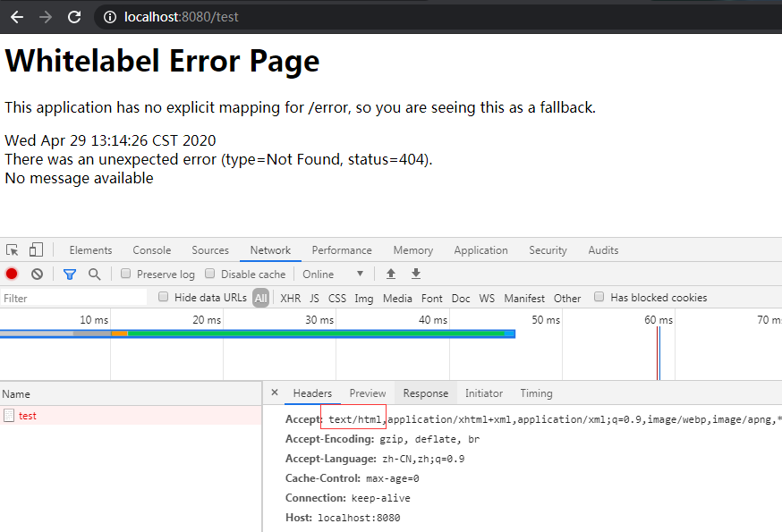782x532 pixels.
Task: Open the network search magnifier icon
Action: 94,274
